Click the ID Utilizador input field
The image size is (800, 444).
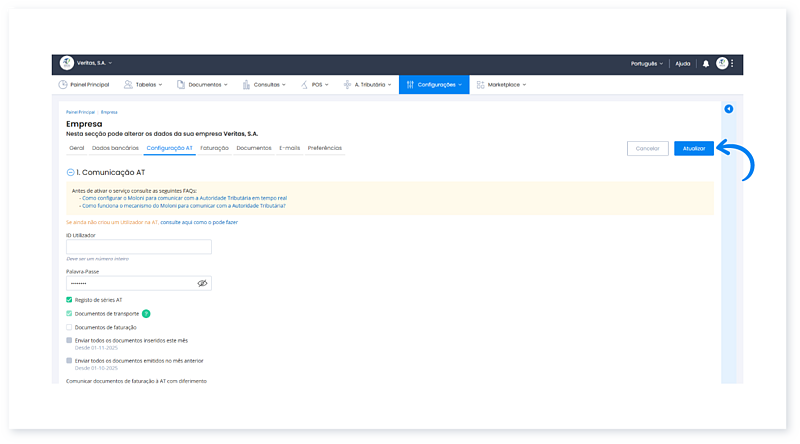139,247
